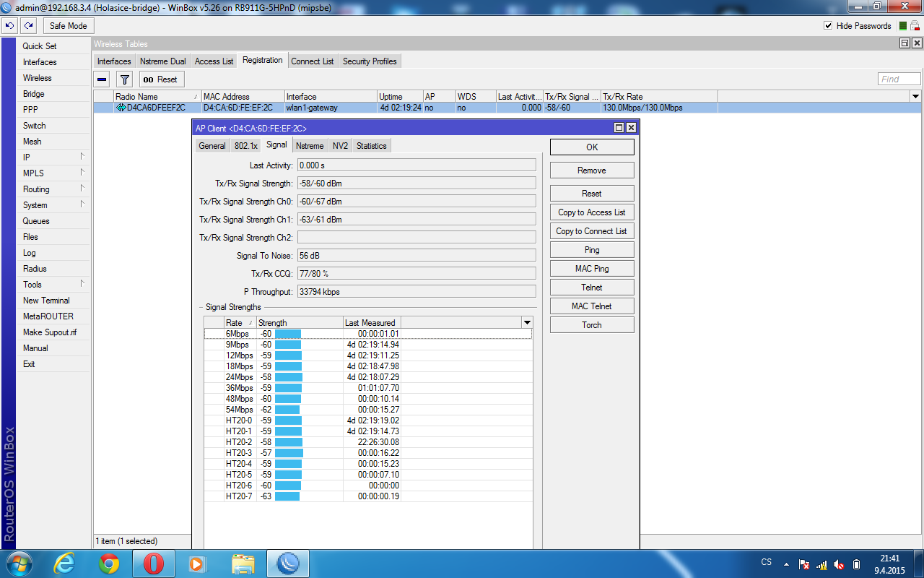924x578 pixels.
Task: Open the filter funnel icon
Action: (124, 79)
